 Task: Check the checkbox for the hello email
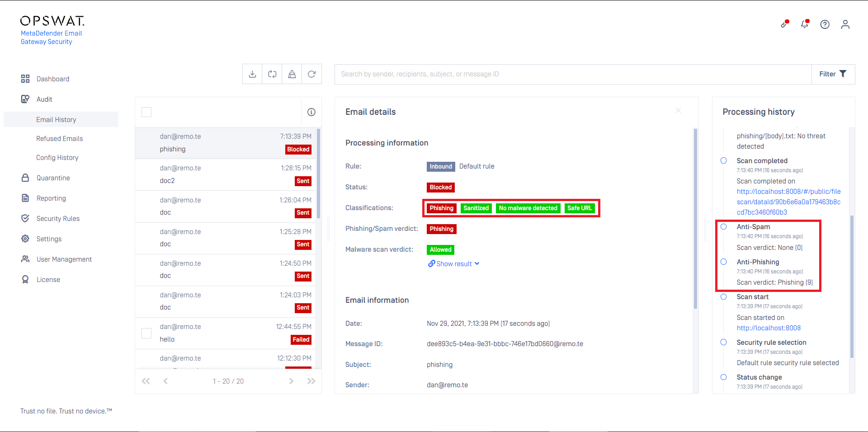146,333
